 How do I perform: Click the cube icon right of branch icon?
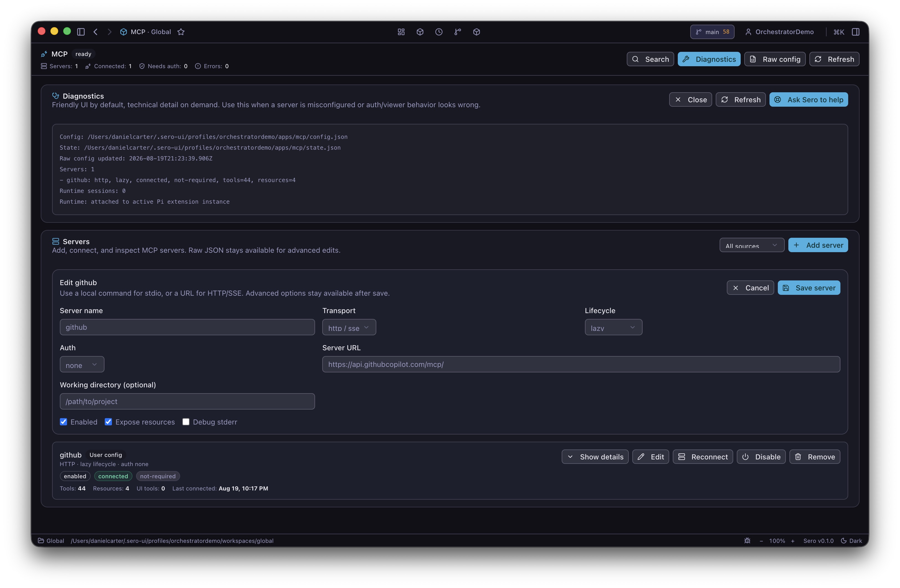(477, 32)
